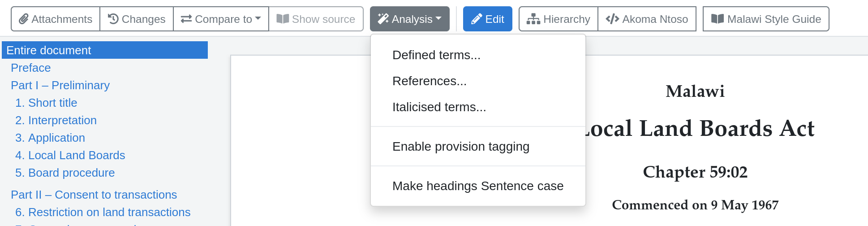Navigate to Part II – Consent to transactions

click(x=94, y=195)
